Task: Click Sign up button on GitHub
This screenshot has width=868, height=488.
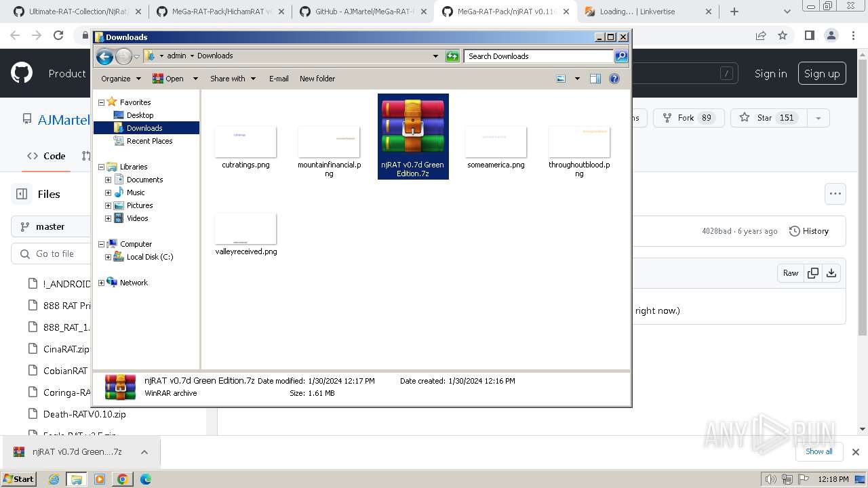Action: coord(822,74)
